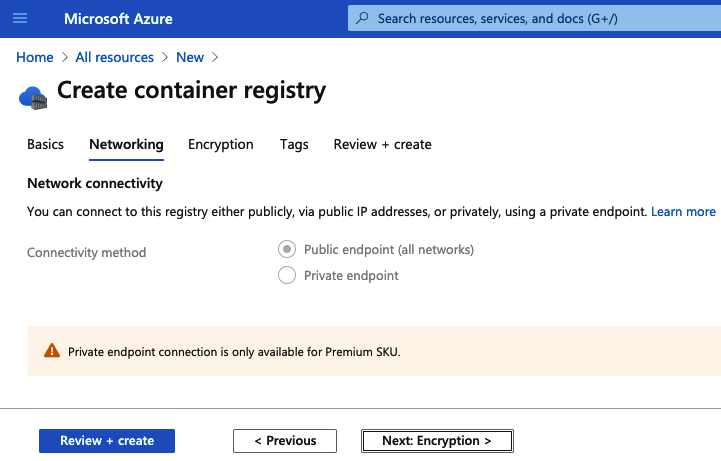The width and height of the screenshot is (721, 461).
Task: Click the Microsoft Azure title
Action: click(118, 19)
